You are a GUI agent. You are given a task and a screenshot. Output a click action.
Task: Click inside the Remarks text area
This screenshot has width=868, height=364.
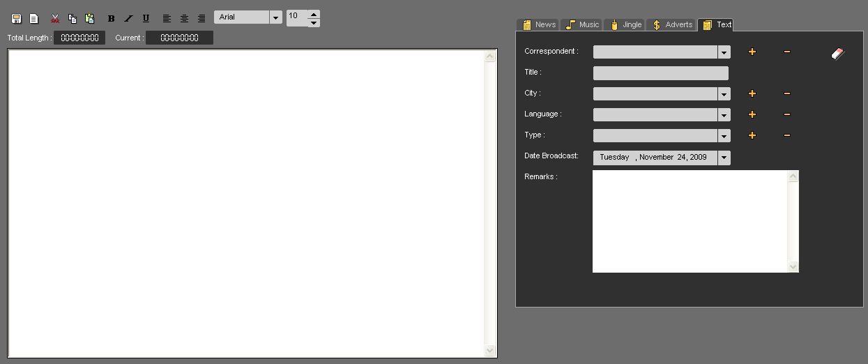(689, 221)
